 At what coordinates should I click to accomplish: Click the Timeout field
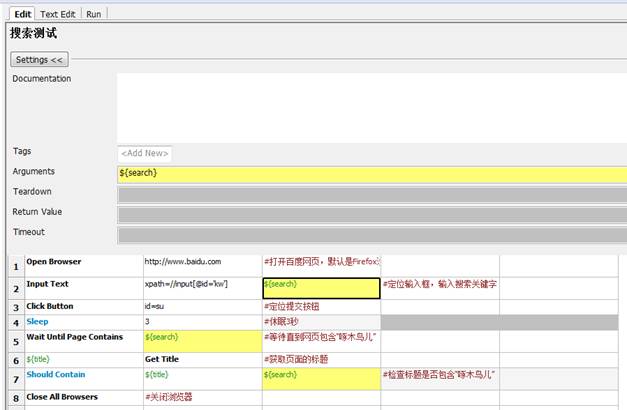pyautogui.click(x=372, y=235)
